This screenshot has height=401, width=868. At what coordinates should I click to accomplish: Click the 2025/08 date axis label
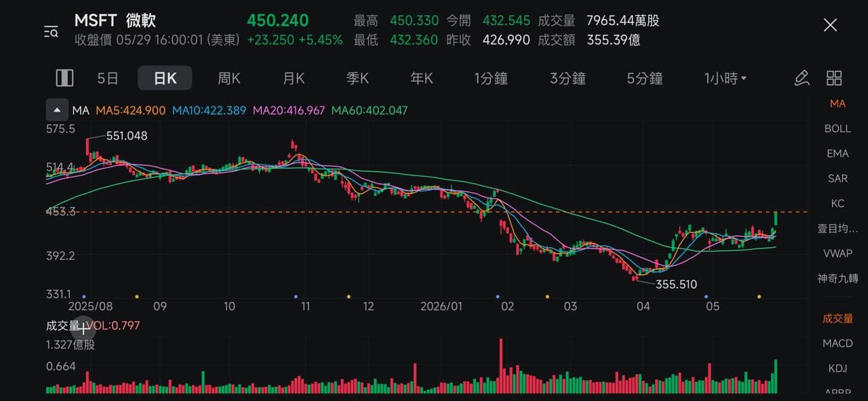[x=90, y=306]
